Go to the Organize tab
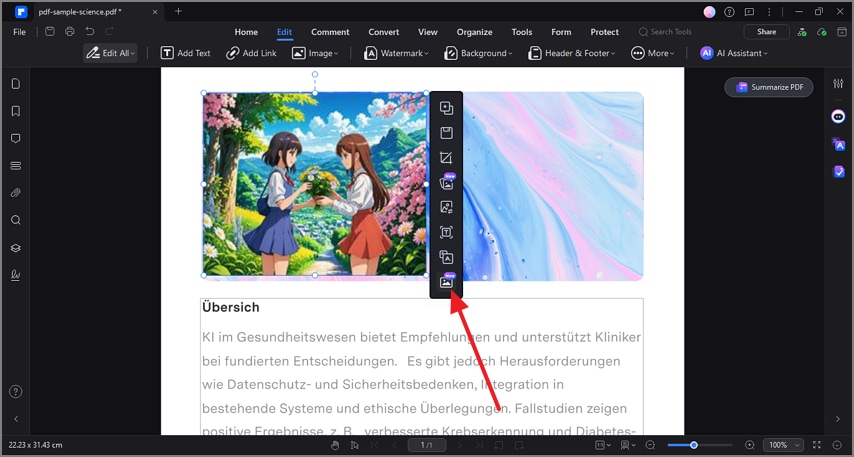Viewport: 854px width, 457px height. tap(474, 32)
